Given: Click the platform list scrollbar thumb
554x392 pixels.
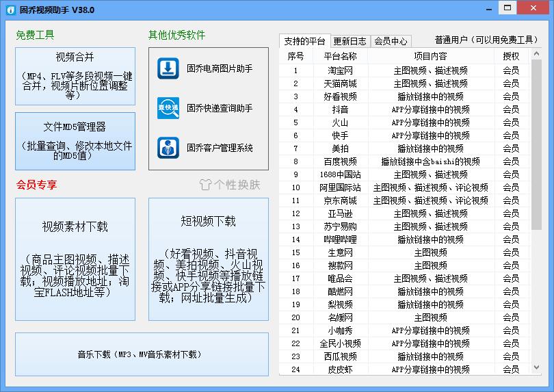Looking at the screenshot, I should [x=536, y=145].
